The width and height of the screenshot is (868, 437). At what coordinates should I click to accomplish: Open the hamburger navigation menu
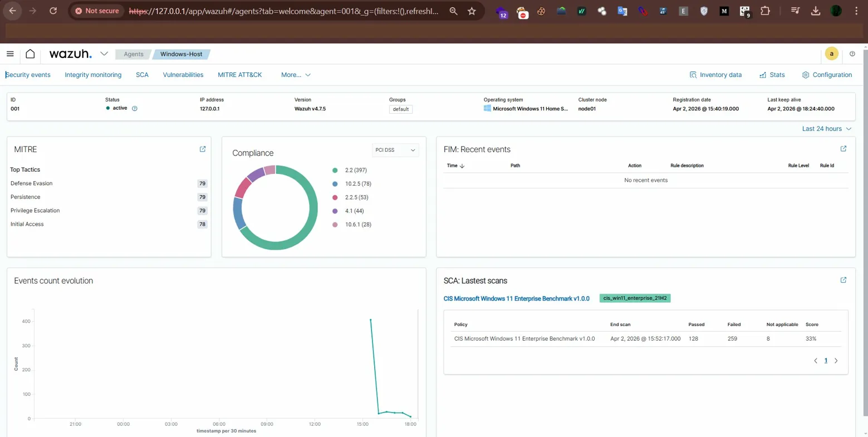pyautogui.click(x=10, y=54)
